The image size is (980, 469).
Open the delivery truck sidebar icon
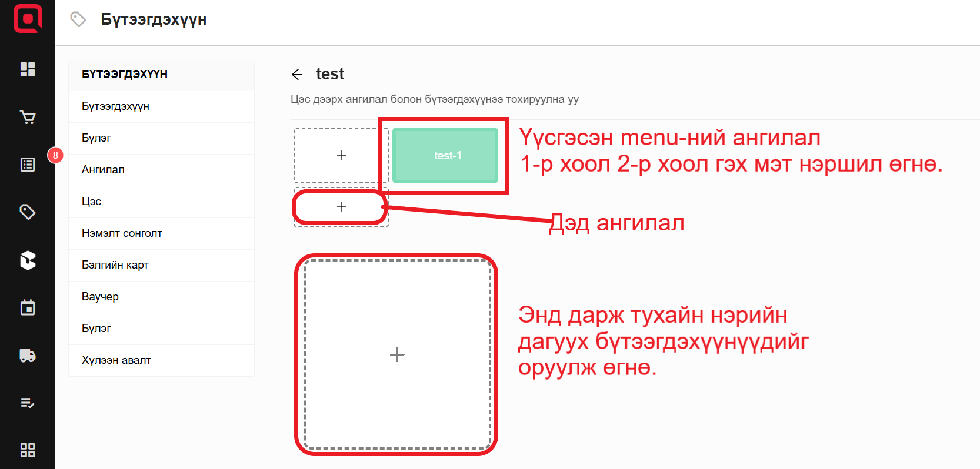[x=28, y=356]
